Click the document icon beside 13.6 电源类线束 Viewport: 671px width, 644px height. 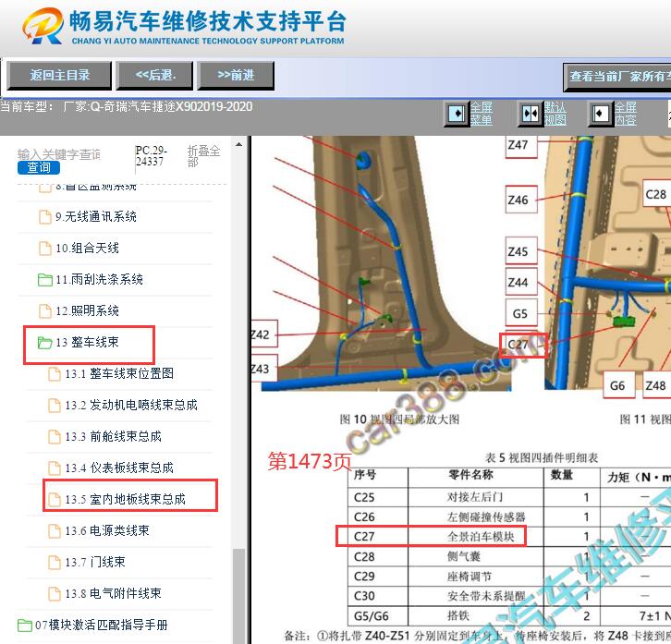tap(55, 531)
